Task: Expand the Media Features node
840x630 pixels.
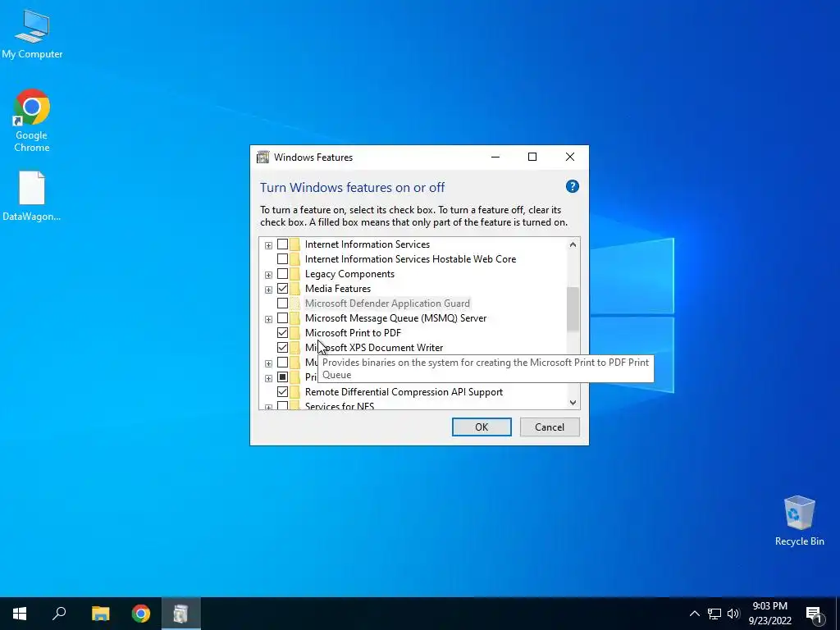Action: [268, 290]
